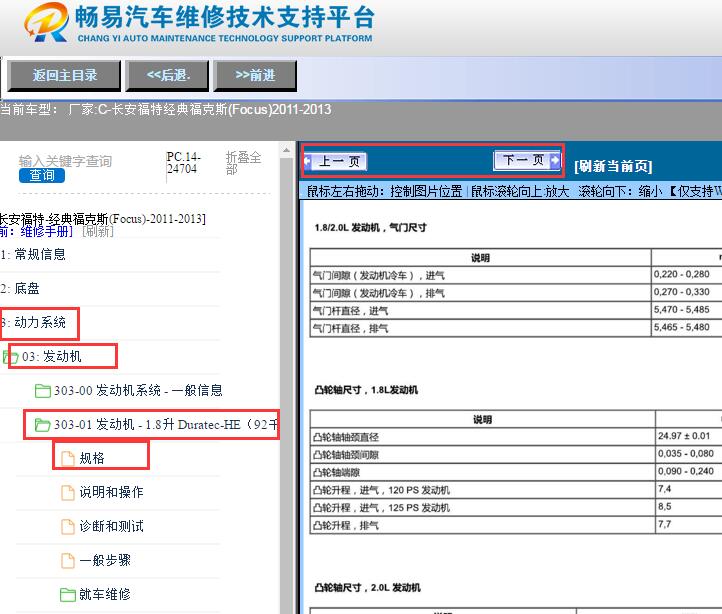Open the 规格 document
Image resolution: width=722 pixels, height=614 pixels.
pyautogui.click(x=92, y=458)
